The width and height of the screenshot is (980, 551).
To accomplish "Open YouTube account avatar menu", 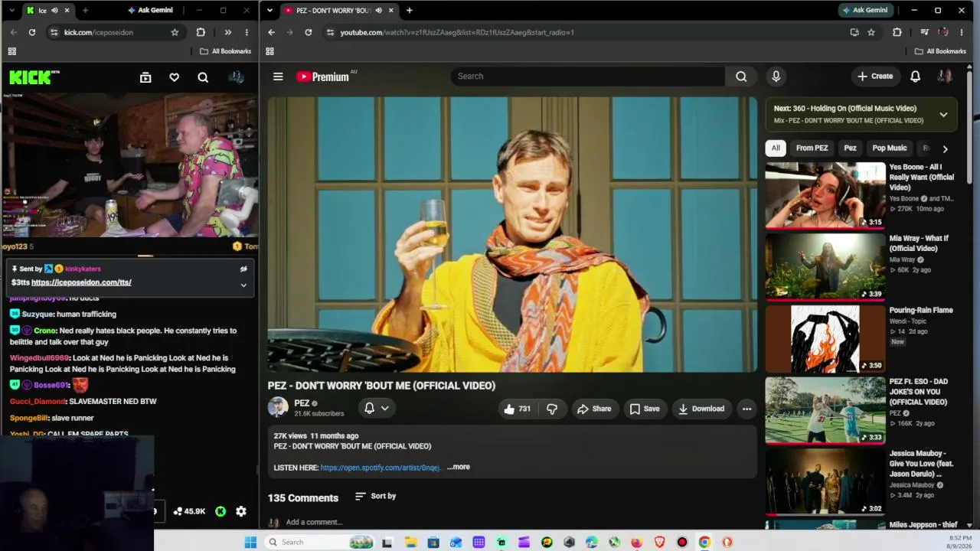I will [945, 77].
